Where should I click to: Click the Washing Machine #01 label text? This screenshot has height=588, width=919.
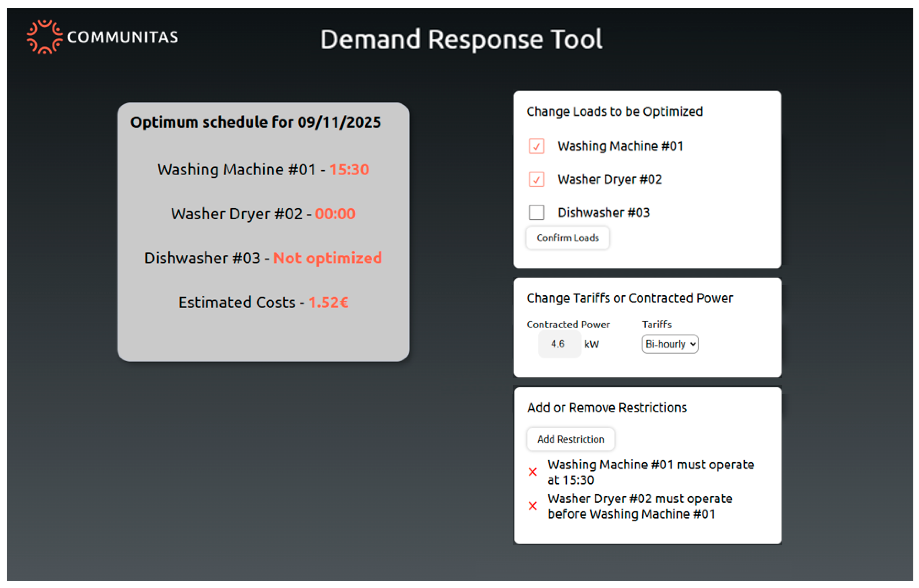(620, 146)
